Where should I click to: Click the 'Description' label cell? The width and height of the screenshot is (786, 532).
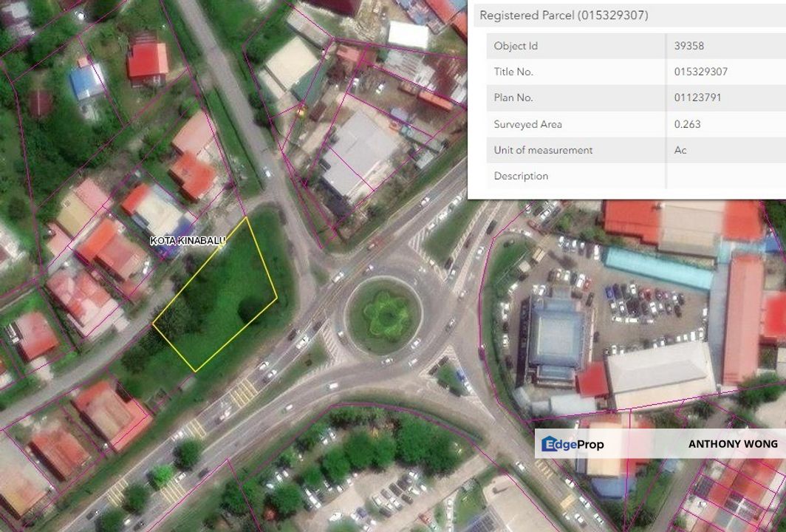point(576,176)
